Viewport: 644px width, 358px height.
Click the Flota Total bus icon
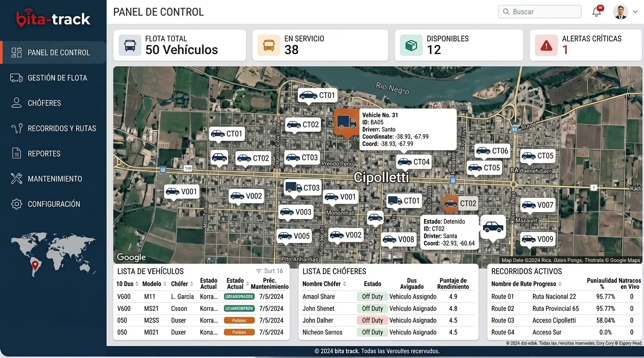(130, 45)
